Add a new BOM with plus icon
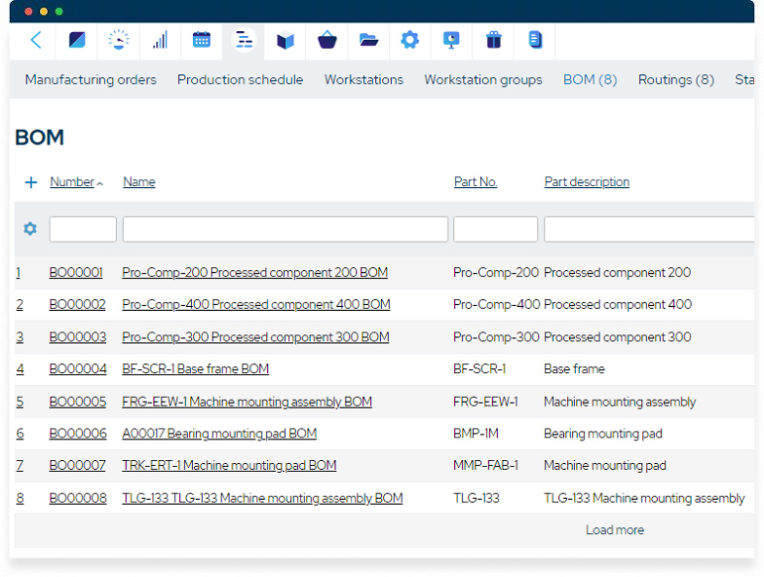This screenshot has height=577, width=764. tap(31, 182)
